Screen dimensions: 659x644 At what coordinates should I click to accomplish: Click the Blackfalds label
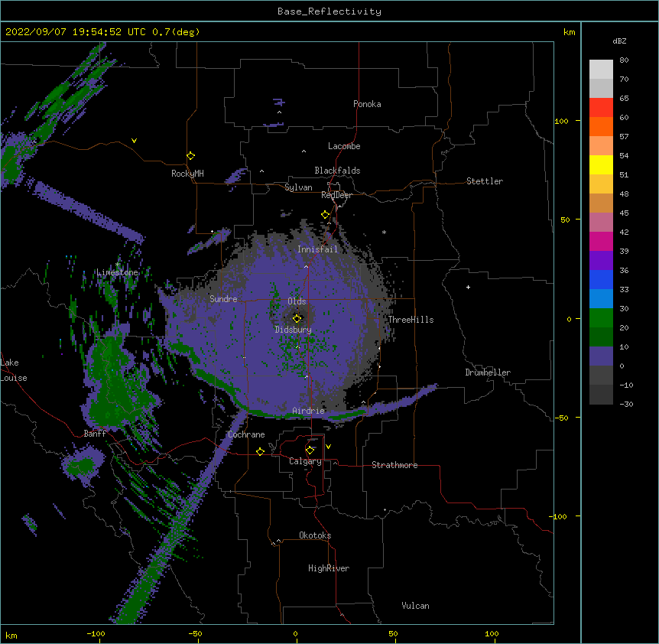(x=337, y=171)
